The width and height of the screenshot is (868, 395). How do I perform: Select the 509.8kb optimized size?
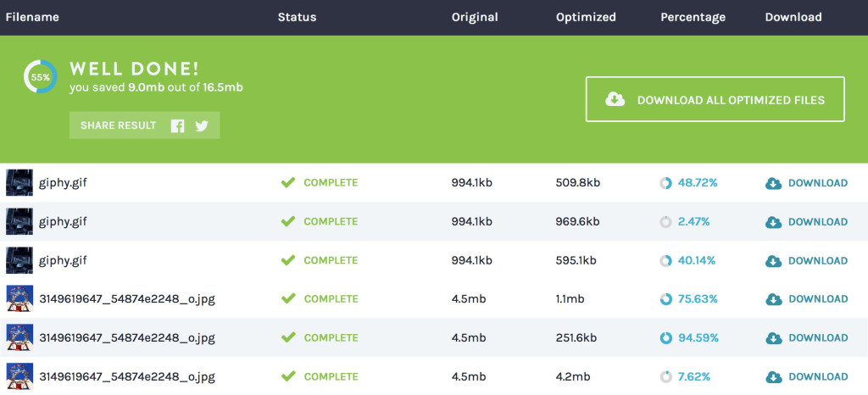(578, 183)
